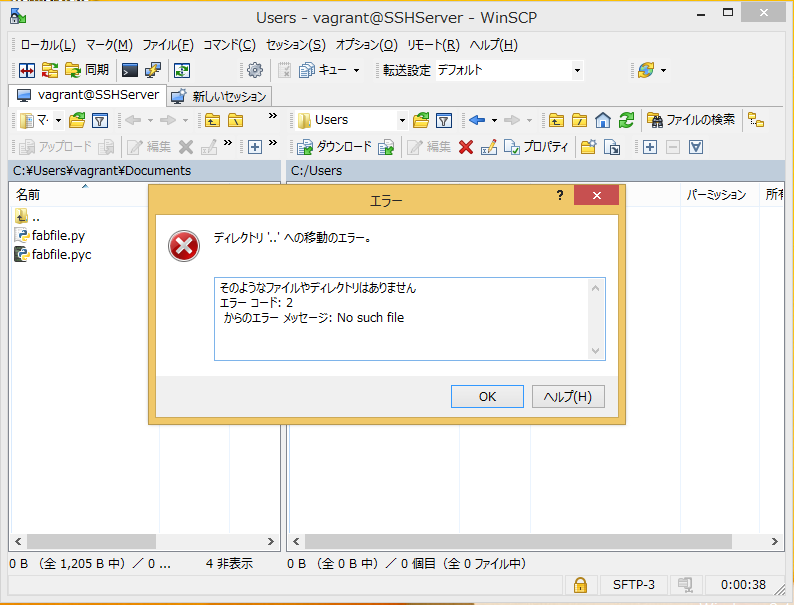Open preferences gear icon

point(255,70)
